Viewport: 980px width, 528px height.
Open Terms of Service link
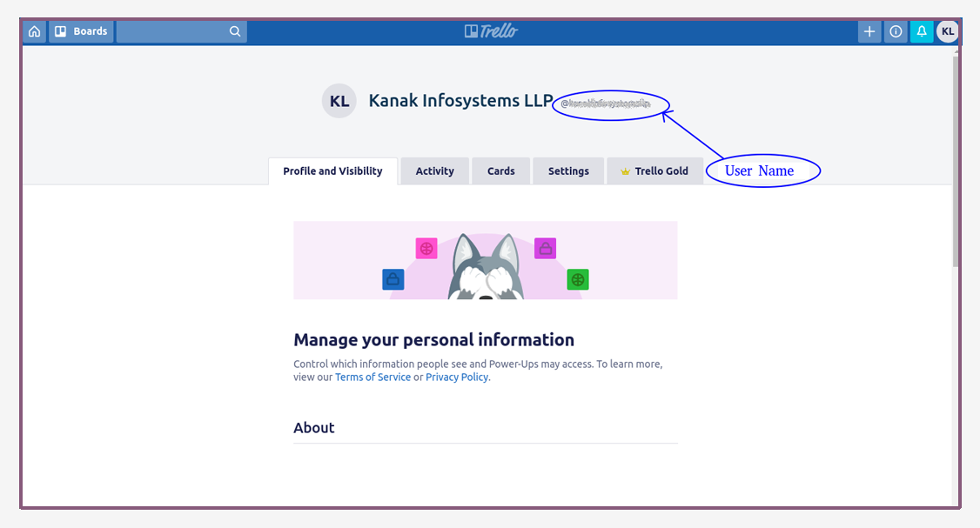(x=373, y=378)
